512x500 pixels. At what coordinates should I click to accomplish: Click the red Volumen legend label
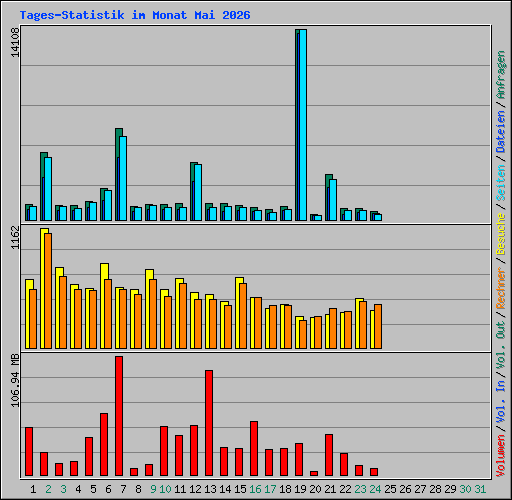click(501, 456)
